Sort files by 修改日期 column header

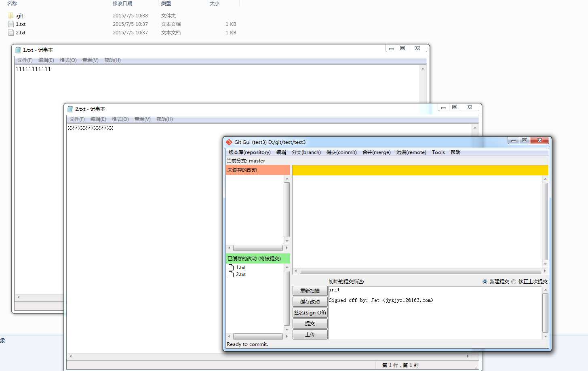(122, 3)
